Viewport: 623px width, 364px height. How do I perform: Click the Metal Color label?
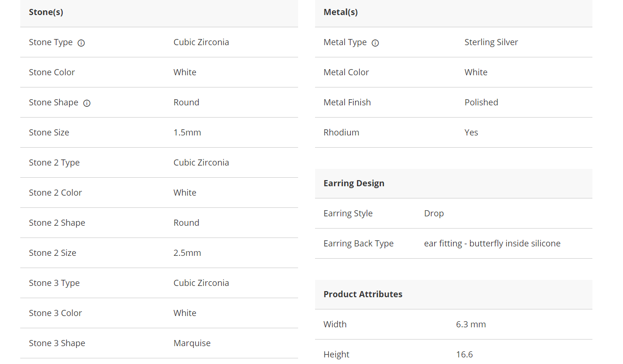click(346, 72)
